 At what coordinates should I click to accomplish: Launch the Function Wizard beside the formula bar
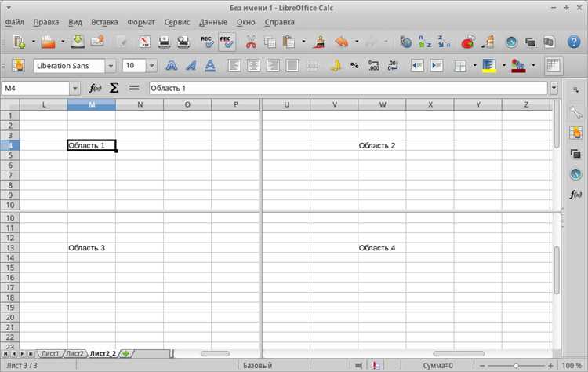click(x=95, y=88)
